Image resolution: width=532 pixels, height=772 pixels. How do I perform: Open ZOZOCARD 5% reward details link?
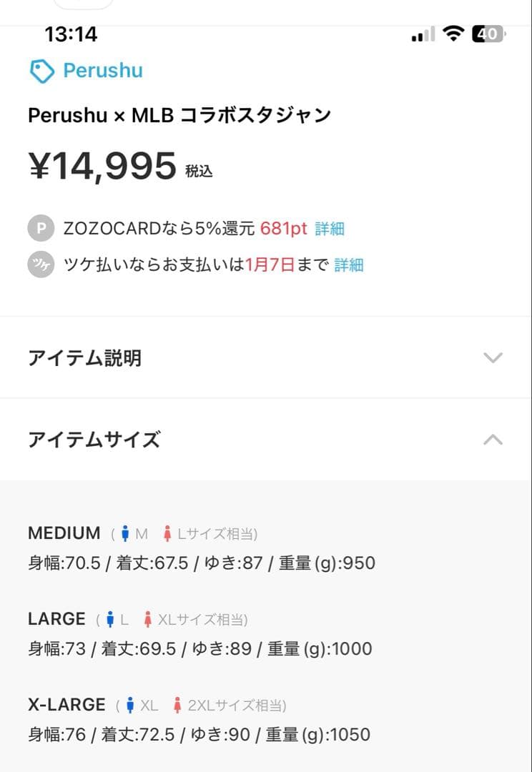[x=330, y=229]
